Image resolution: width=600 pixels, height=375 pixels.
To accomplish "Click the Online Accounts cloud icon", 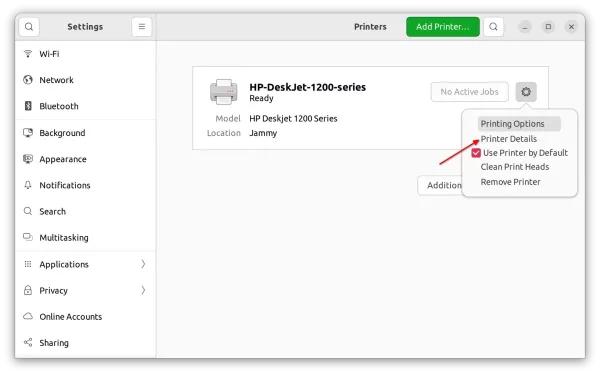I will tap(28, 316).
